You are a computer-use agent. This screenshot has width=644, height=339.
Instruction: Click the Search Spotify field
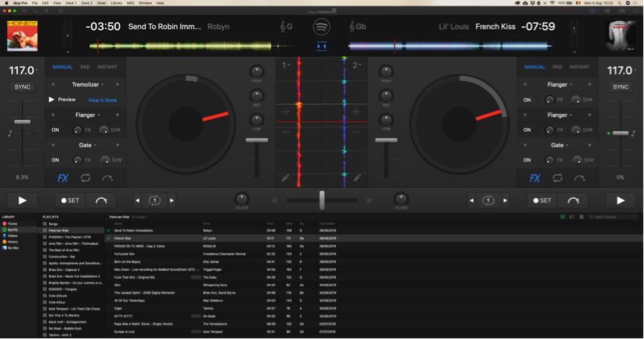point(613,217)
